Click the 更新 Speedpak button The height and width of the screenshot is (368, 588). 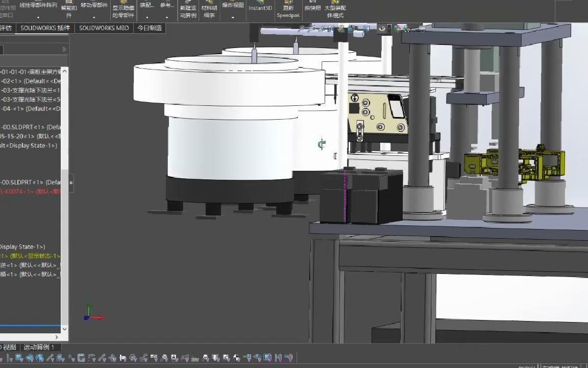288,10
